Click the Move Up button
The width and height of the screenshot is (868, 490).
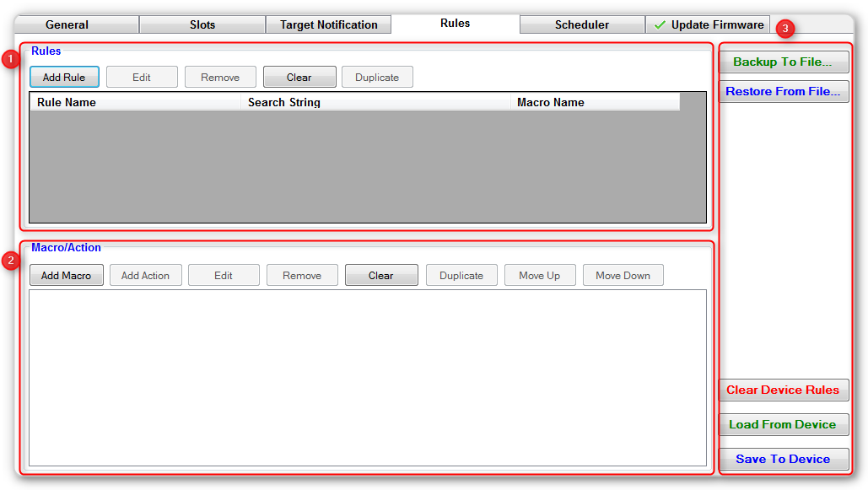[x=540, y=276]
